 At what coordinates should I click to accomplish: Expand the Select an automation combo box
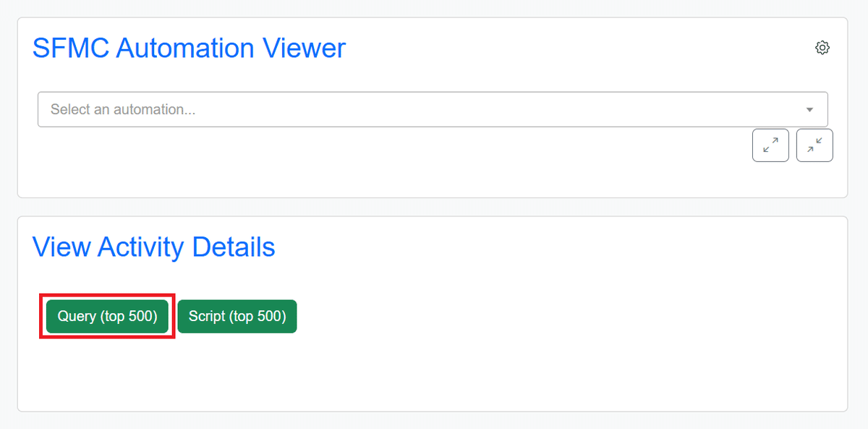coord(432,109)
